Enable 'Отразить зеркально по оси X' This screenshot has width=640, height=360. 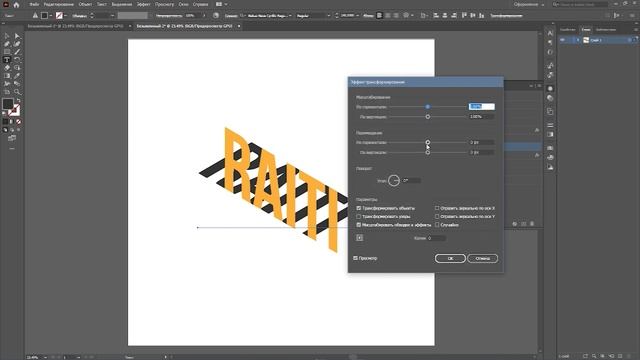point(437,208)
